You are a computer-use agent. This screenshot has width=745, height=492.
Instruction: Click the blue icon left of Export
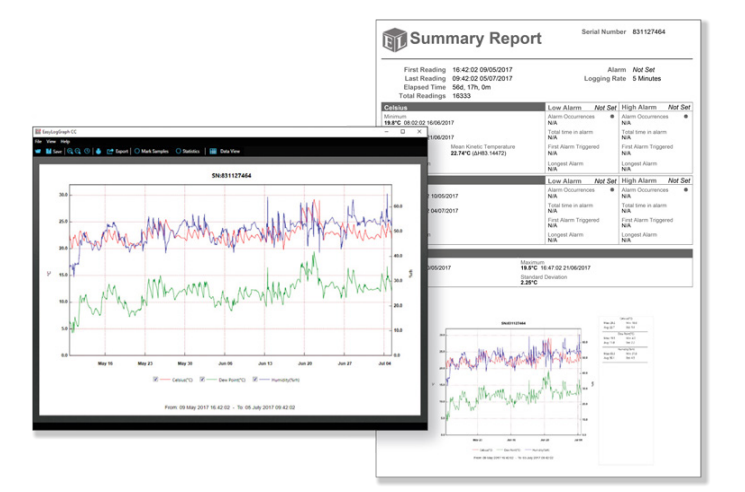(99, 151)
